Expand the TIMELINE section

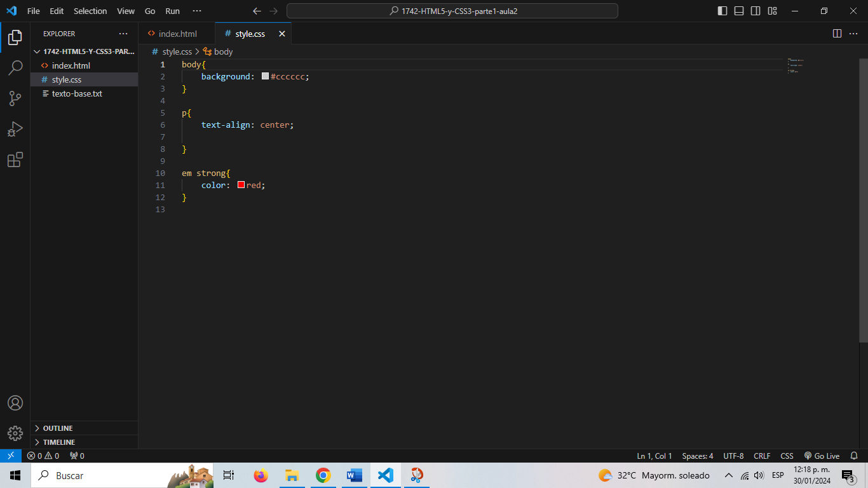tap(85, 442)
